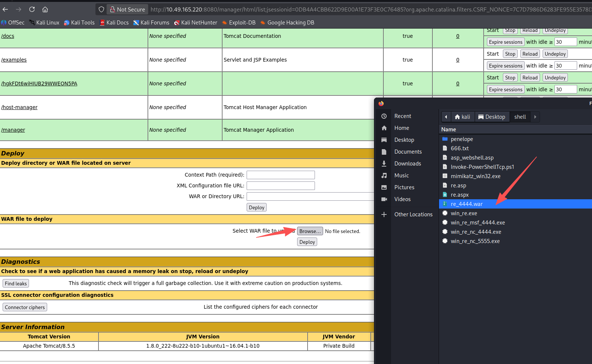This screenshot has width=592, height=364.
Task: Reload the page with the refresh icon
Action: [x=32, y=9]
